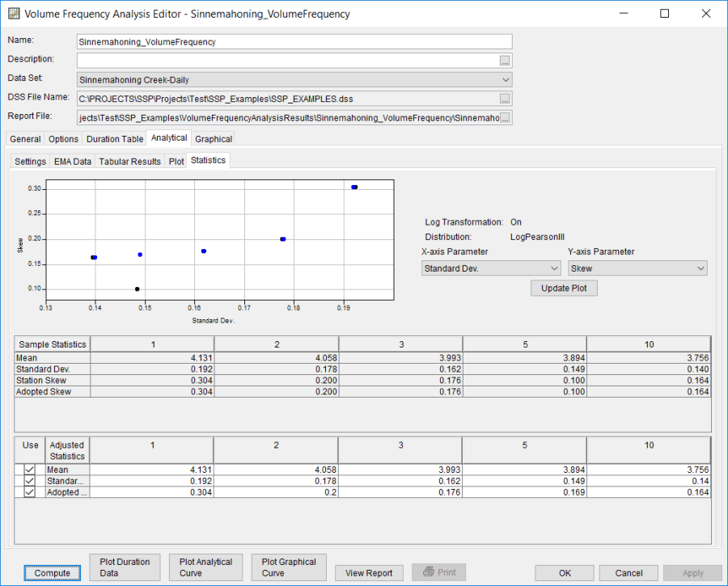
Task: Select adjusted Adopted Skew cell 0.304
Action: click(152, 491)
